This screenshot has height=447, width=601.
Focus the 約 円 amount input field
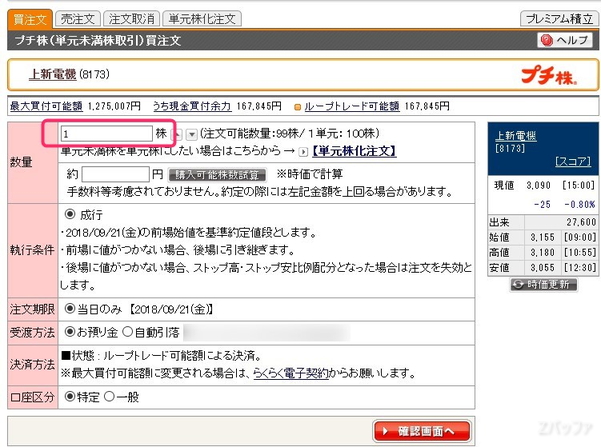coord(115,174)
